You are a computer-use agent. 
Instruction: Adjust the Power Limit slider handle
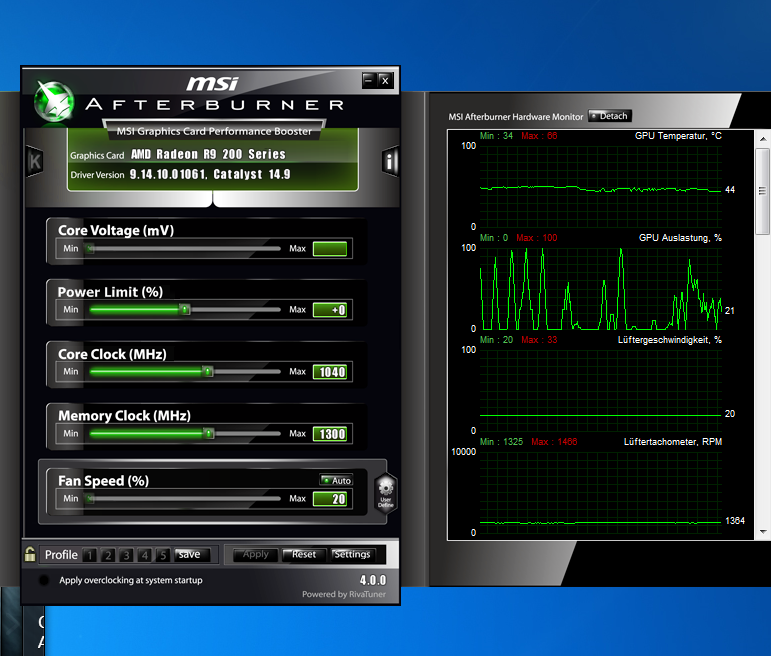184,310
